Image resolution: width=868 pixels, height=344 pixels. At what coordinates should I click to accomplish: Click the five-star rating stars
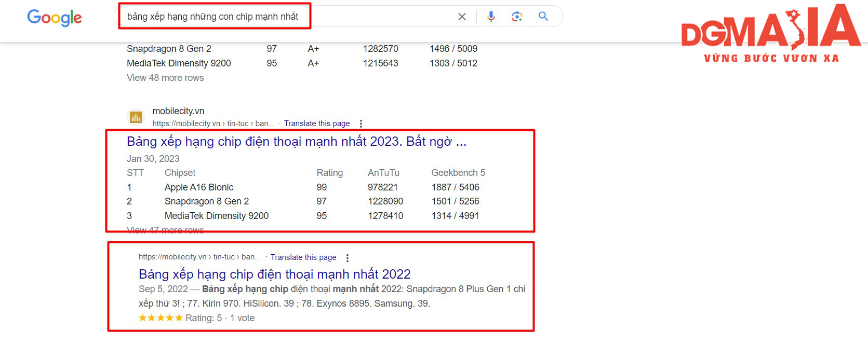point(161,318)
